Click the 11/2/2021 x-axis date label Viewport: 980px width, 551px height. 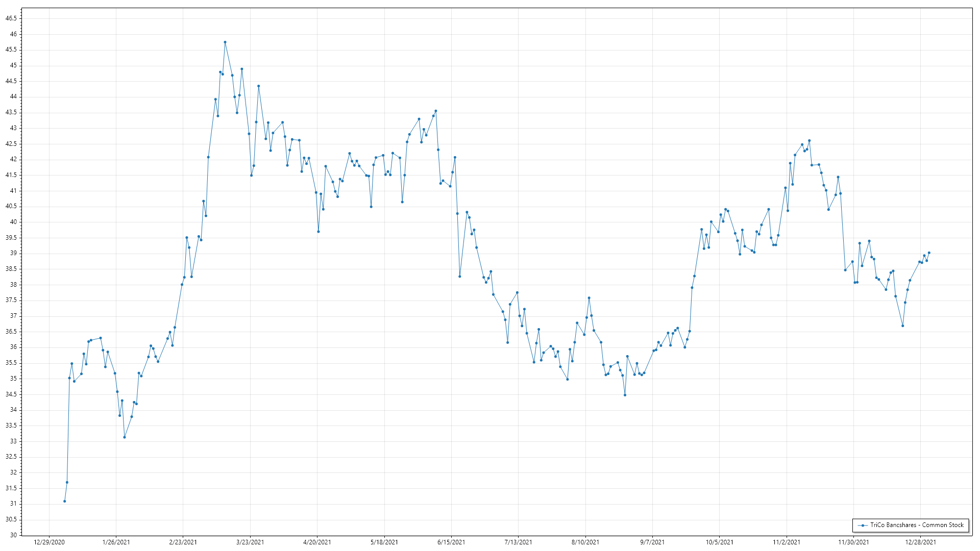pyautogui.click(x=787, y=542)
